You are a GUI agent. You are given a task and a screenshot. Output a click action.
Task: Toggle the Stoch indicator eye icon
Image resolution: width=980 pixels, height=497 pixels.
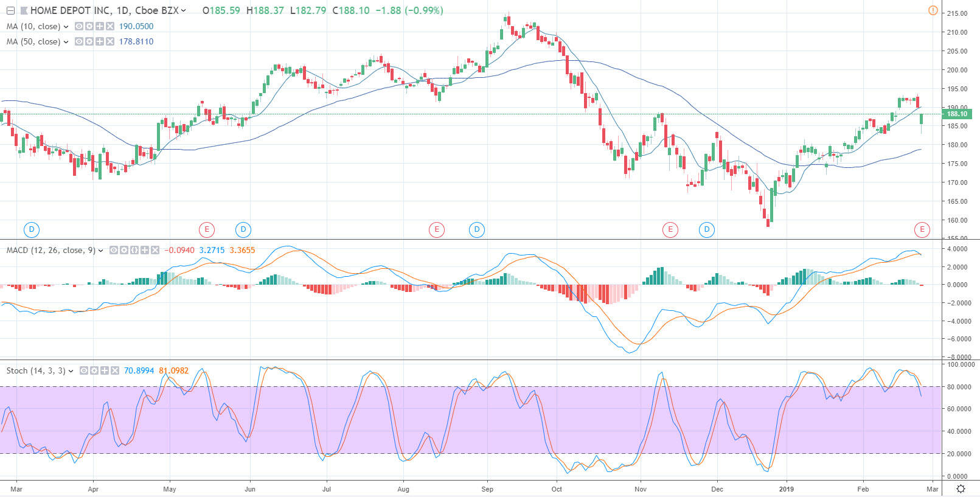[x=84, y=370]
